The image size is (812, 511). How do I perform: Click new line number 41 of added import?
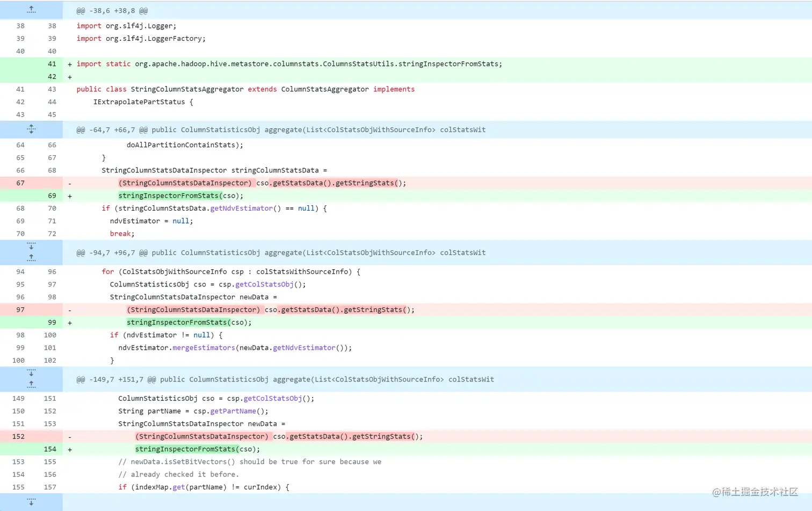52,64
